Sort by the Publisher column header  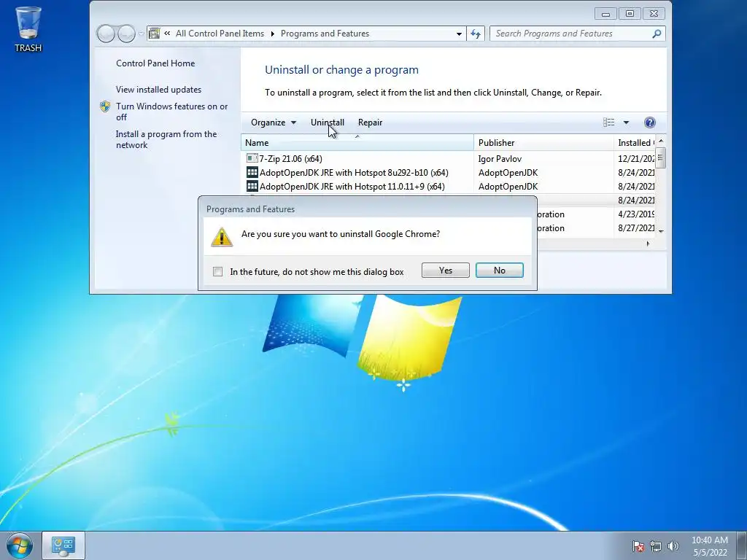point(543,142)
